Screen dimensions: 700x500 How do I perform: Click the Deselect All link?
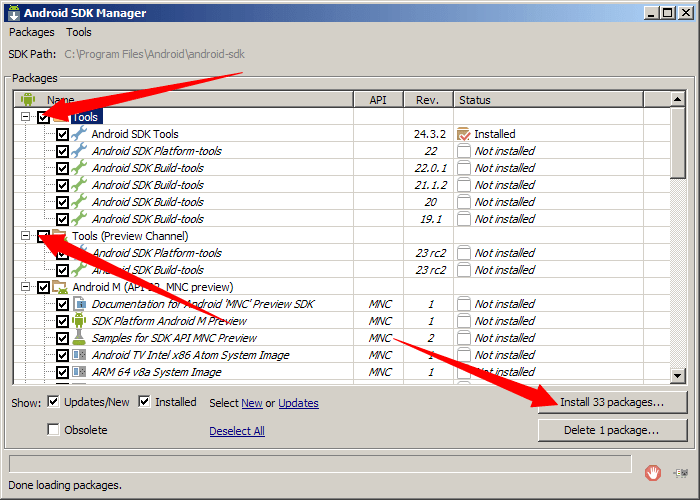click(237, 431)
